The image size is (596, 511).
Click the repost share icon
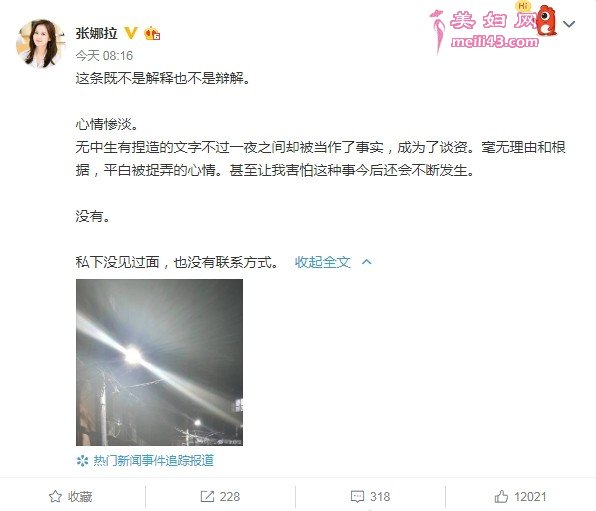[207, 496]
